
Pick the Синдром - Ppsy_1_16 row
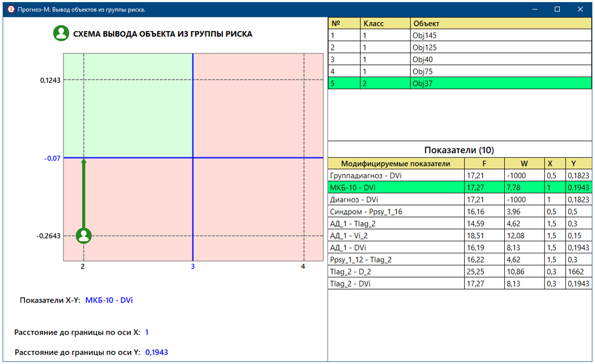tap(396, 211)
